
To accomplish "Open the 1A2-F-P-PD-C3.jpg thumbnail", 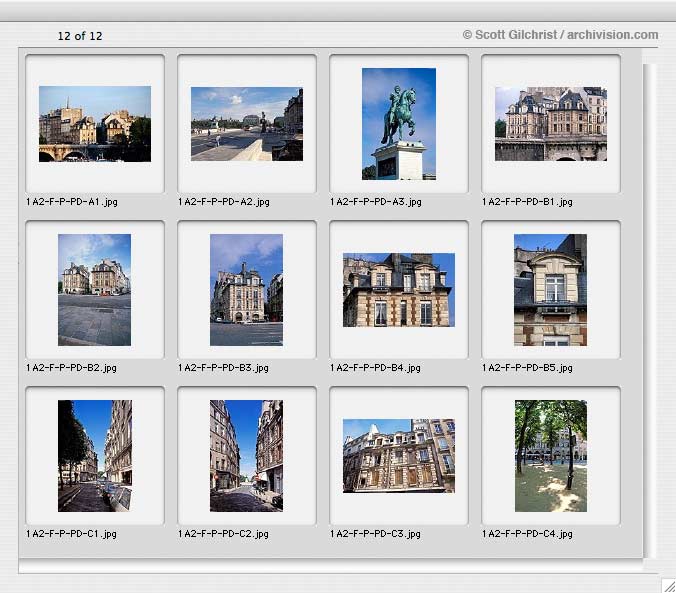I will pos(399,456).
